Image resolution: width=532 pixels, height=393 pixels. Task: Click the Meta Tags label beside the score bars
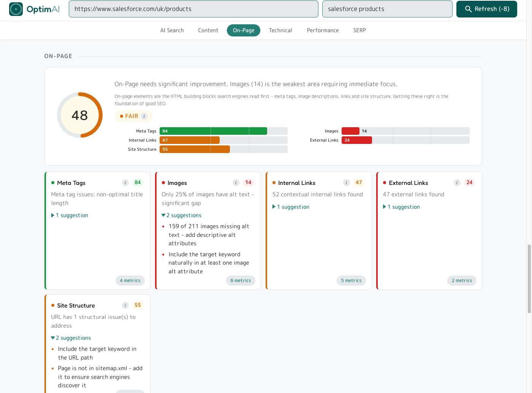[x=146, y=131]
